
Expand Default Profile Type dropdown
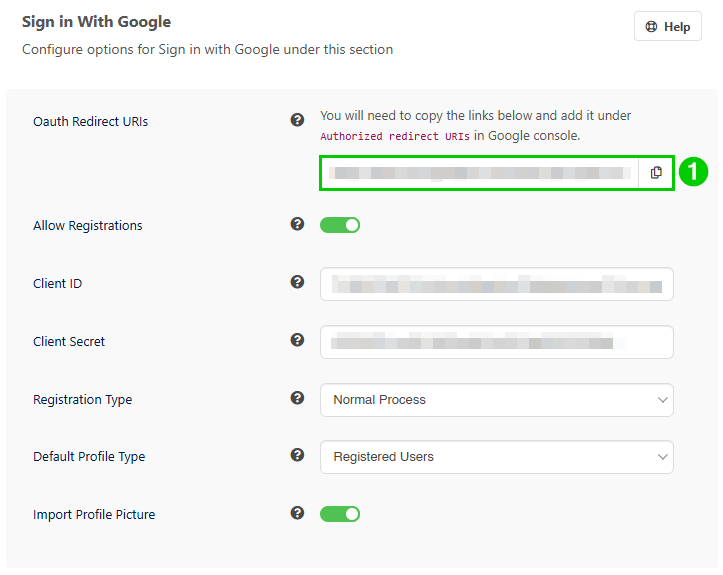click(497, 457)
